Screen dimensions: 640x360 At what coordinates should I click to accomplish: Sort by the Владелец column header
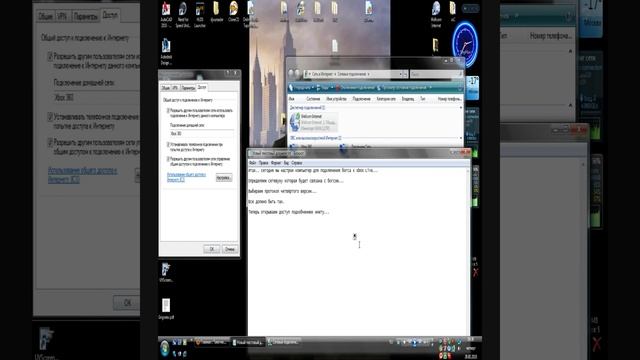[x=408, y=99]
